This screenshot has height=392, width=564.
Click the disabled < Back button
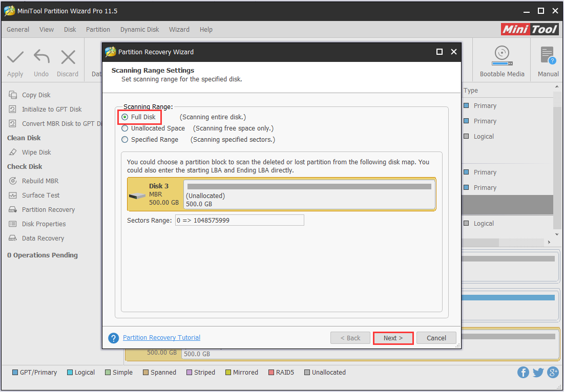[350, 338]
